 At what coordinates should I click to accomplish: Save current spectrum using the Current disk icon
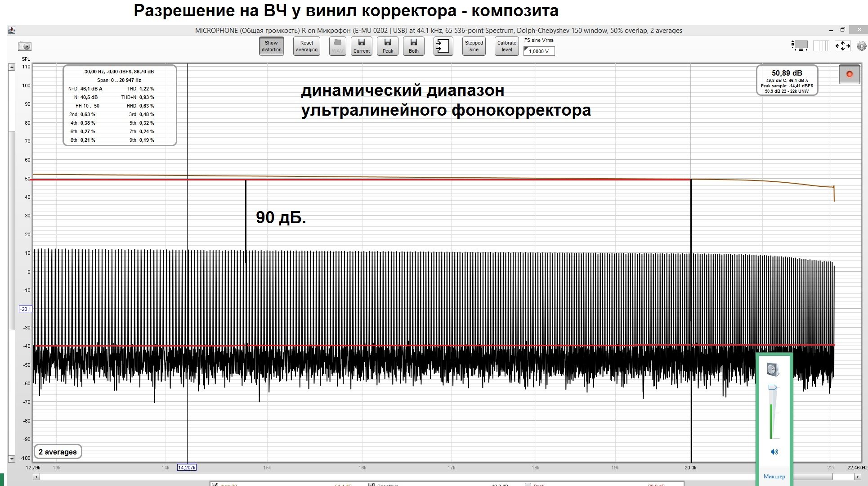[x=362, y=45]
